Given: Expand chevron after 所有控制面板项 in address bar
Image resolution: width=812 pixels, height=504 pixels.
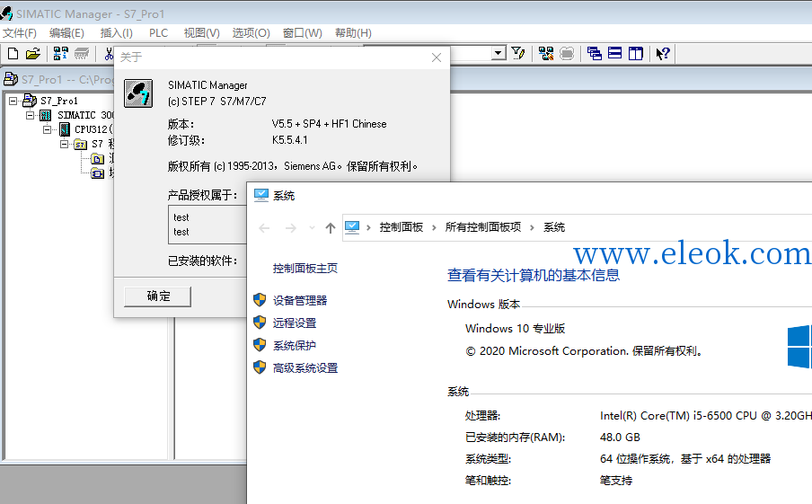Looking at the screenshot, I should point(532,227).
